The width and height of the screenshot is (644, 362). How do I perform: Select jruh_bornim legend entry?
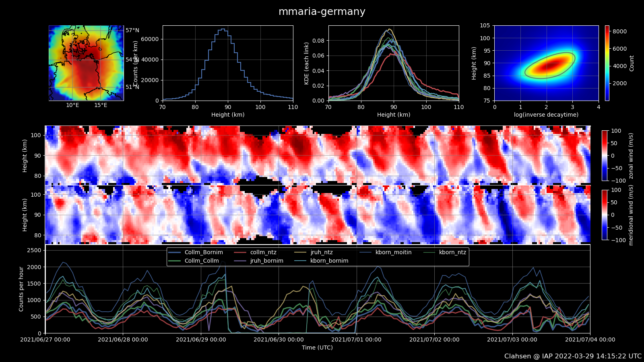(x=259, y=261)
